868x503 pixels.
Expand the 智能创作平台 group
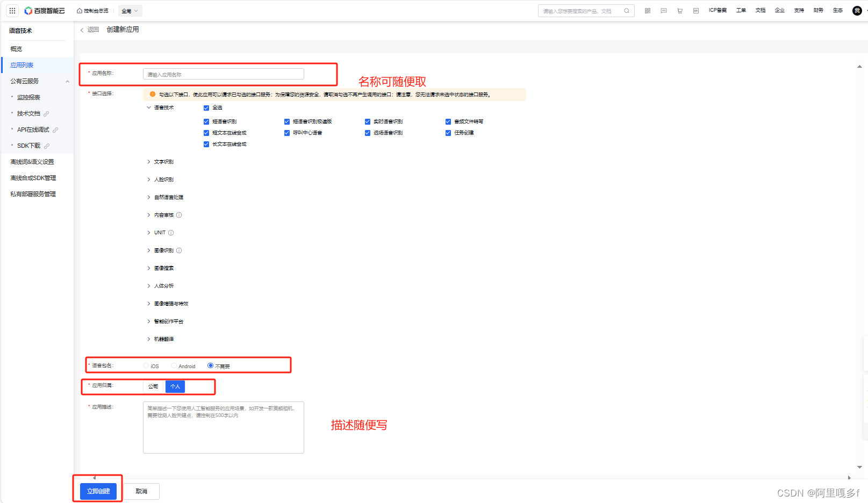pos(149,321)
